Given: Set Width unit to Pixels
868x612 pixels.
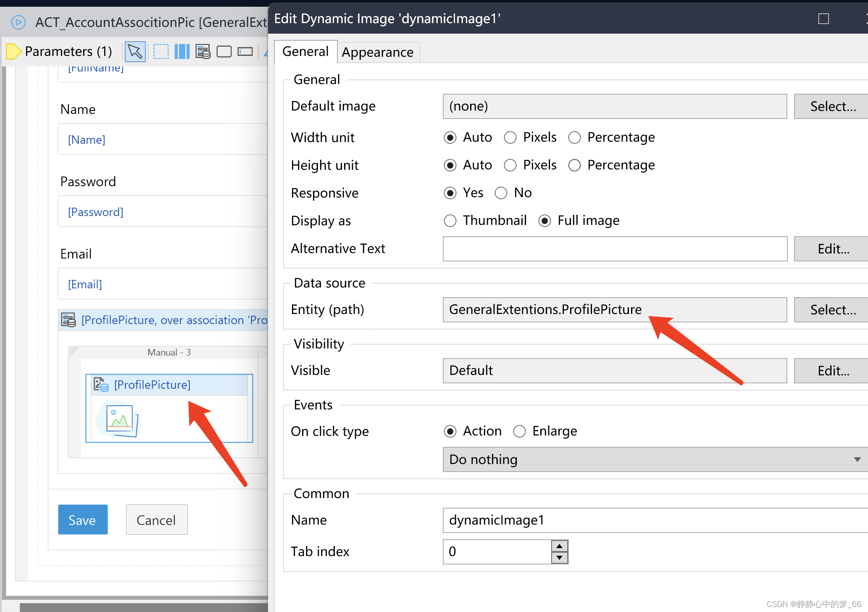Looking at the screenshot, I should coord(510,138).
